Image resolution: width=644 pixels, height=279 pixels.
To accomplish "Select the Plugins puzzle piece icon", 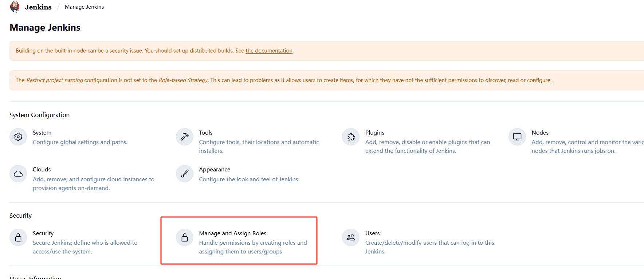I will 351,137.
